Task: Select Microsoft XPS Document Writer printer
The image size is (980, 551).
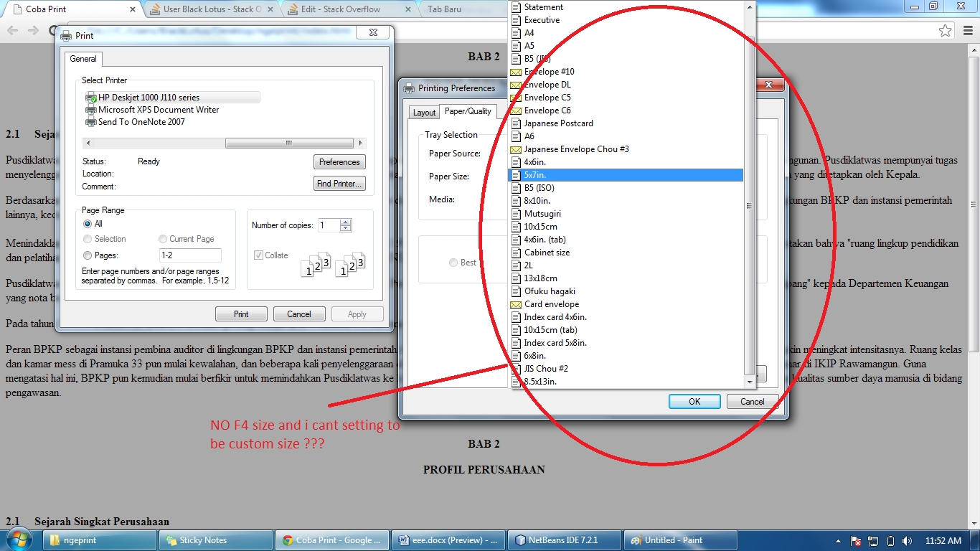Action: tap(152, 110)
